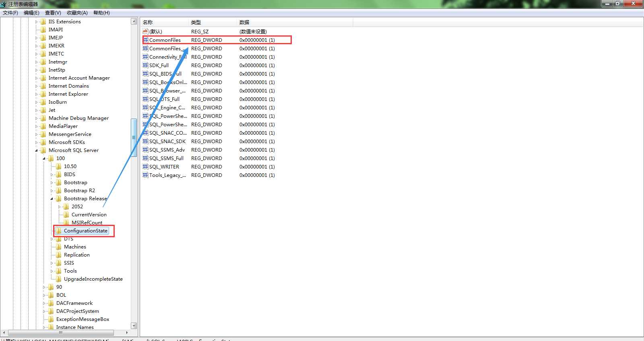Image resolution: width=644 pixels, height=341 pixels.
Task: Expand the 2052 key
Action: pyautogui.click(x=59, y=207)
